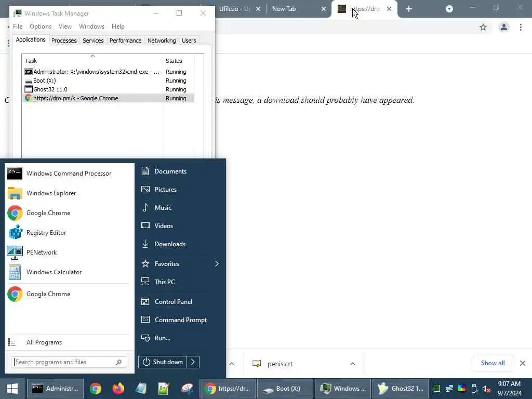Image resolution: width=532 pixels, height=399 pixels.
Task: Select the https://dro.pm/k Chrome task row
Action: [x=109, y=98]
